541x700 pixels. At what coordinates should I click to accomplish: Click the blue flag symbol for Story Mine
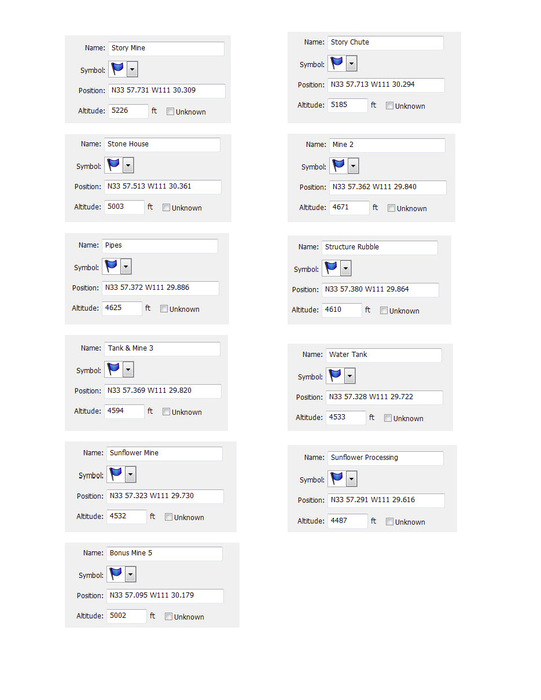point(117,69)
